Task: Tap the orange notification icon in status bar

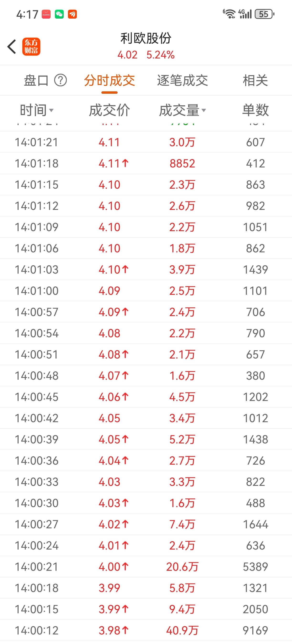Action: click(x=73, y=14)
